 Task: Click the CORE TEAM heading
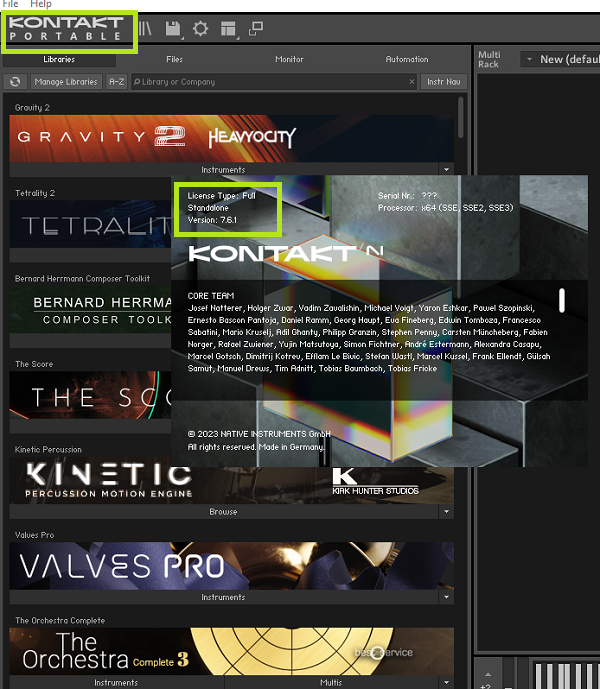point(211,296)
